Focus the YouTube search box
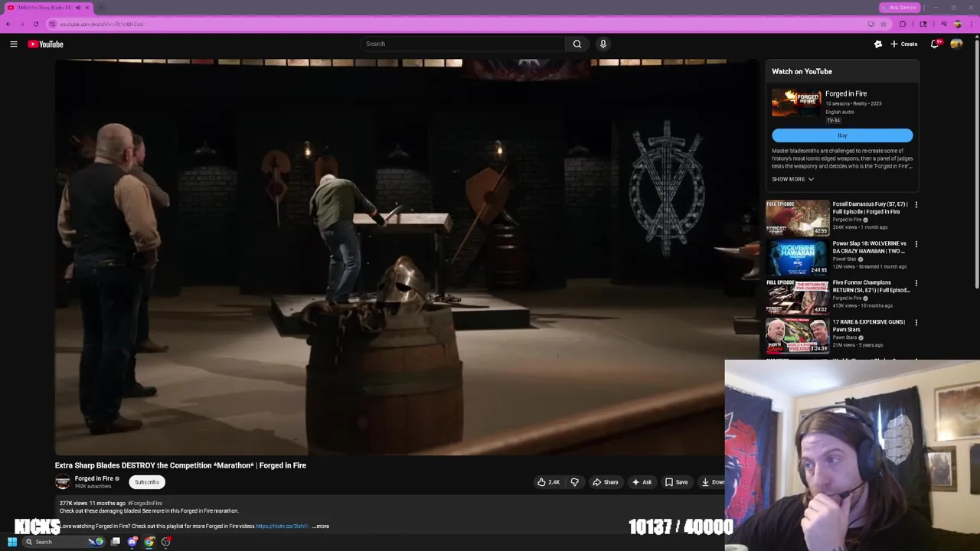The image size is (980, 551). pyautogui.click(x=463, y=44)
